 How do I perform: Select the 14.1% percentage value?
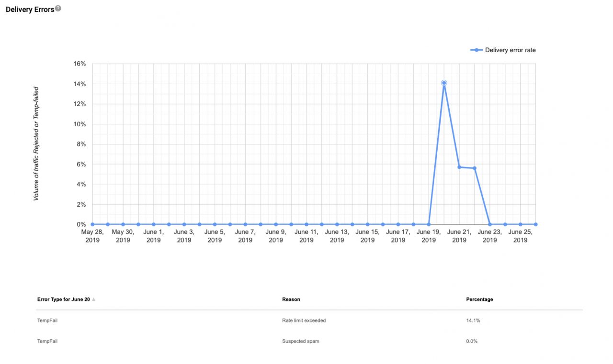coord(473,320)
